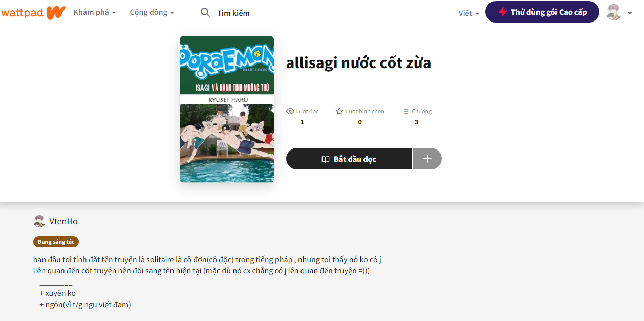Click the Doraemon story cover thumbnail
This screenshot has width=644, height=321.
[x=227, y=109]
